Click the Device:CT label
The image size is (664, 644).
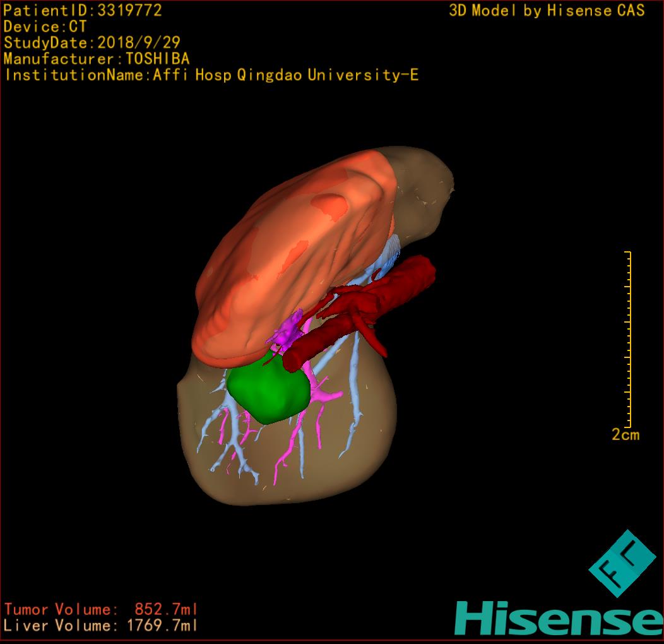tap(45, 27)
